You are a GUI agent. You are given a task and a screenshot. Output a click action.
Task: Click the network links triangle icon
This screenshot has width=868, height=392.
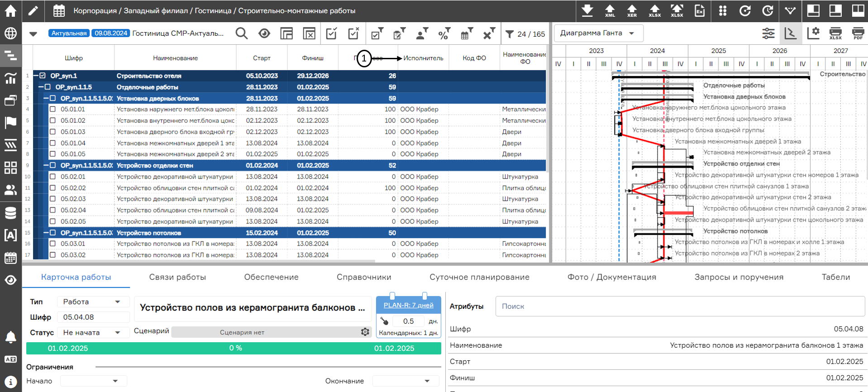coord(790,10)
